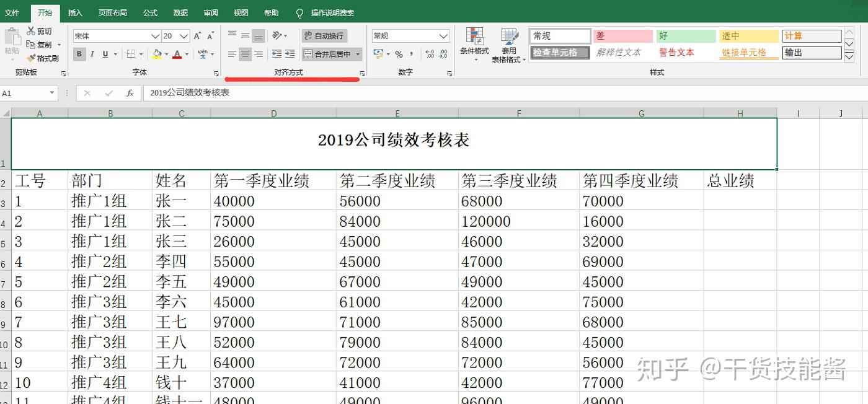
Task: Switch to the Review (审阅) tab
Action: (211, 12)
